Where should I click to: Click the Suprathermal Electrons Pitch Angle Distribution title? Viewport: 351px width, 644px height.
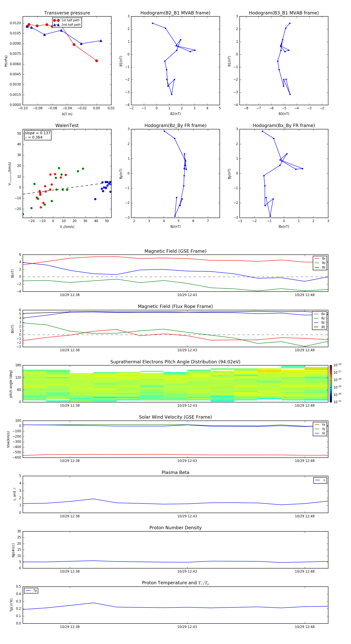pos(175,362)
